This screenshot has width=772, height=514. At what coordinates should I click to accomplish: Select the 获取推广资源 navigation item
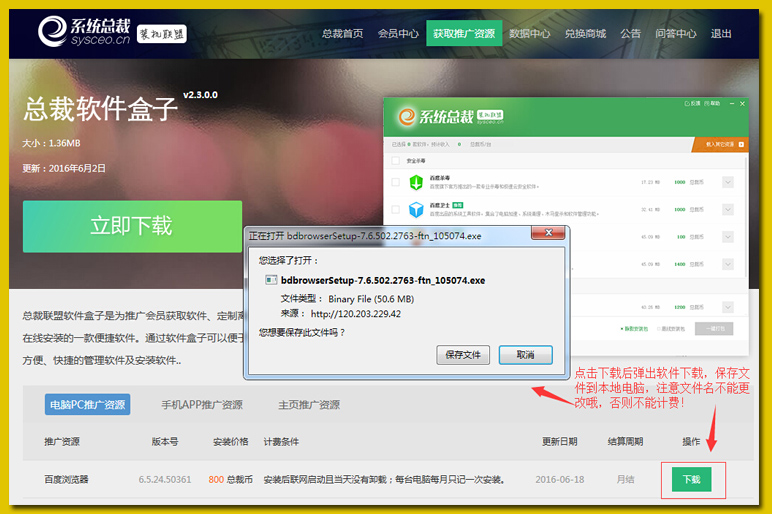(x=464, y=33)
